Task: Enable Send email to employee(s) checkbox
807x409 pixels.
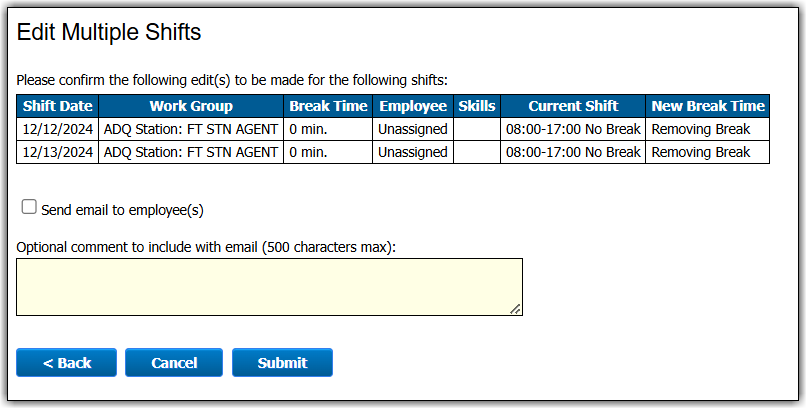Action: tap(29, 207)
